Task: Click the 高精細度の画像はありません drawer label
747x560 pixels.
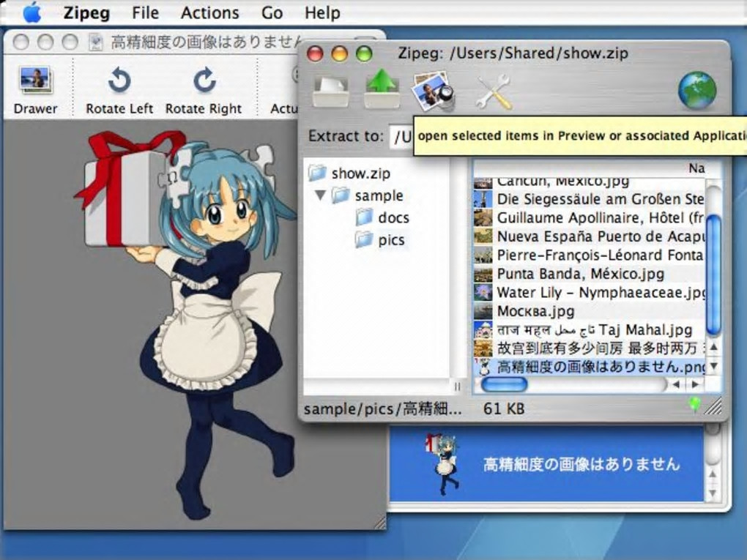Action: [581, 464]
